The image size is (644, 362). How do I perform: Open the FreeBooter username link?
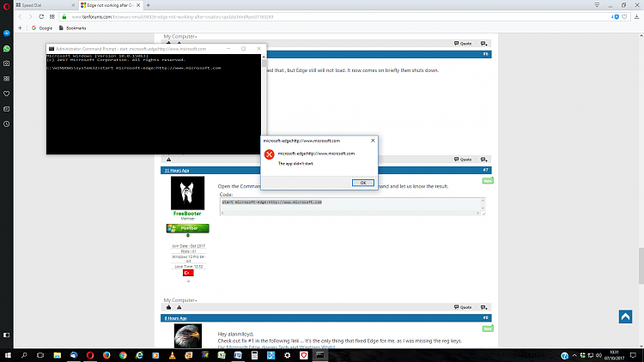(x=187, y=214)
